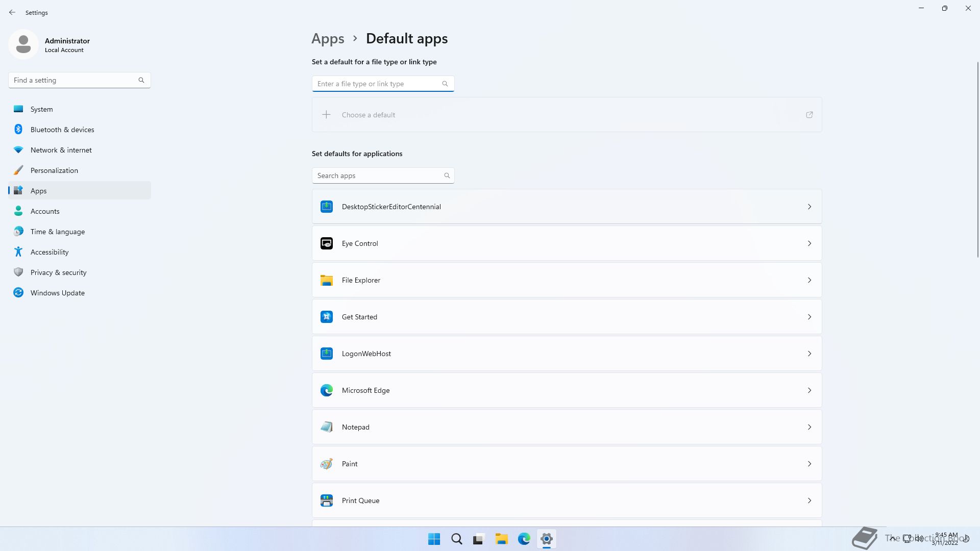
Task: Click the vertical scrollbar thumb
Action: pos(978,159)
